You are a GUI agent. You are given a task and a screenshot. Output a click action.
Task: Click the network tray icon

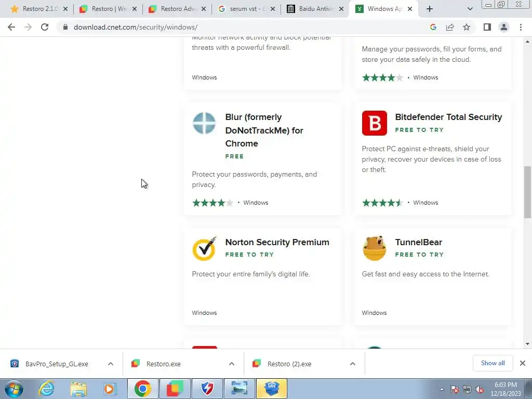click(467, 390)
